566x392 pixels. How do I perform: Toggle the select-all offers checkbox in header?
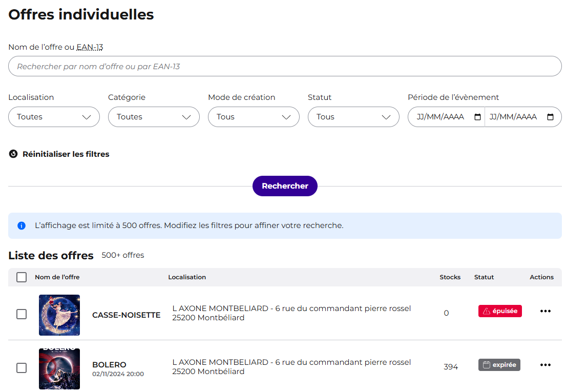click(x=22, y=277)
